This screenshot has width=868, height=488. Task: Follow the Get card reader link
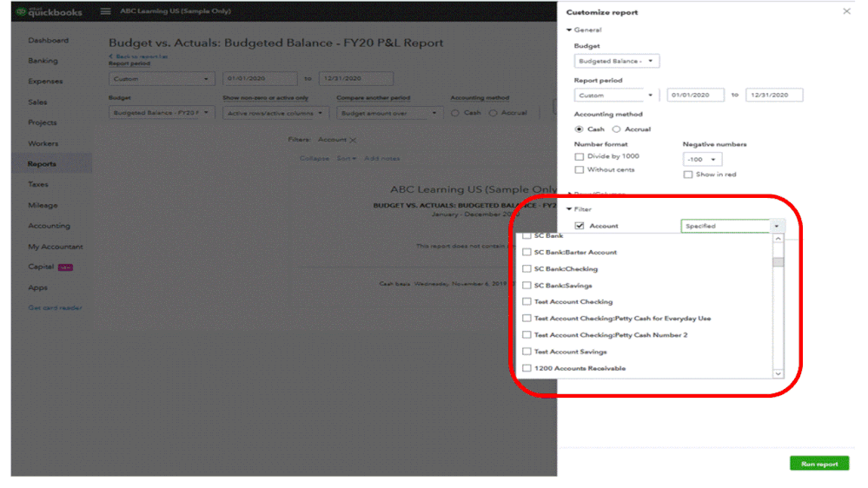tap(55, 307)
